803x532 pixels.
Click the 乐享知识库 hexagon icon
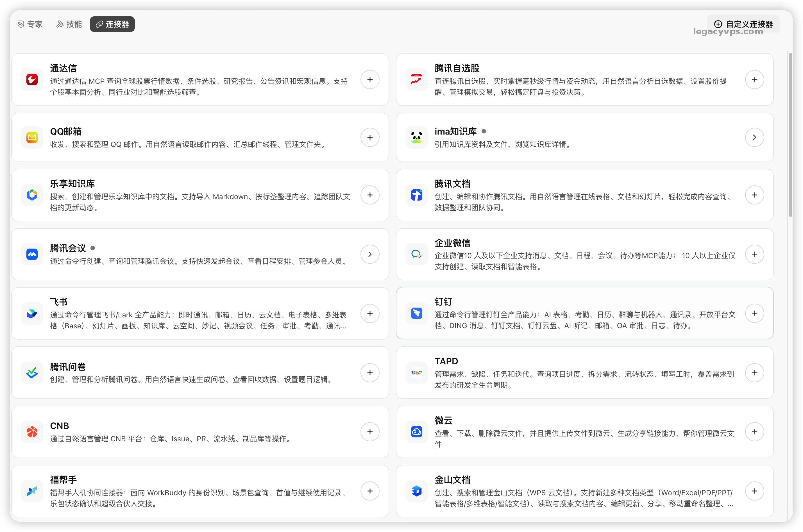tap(32, 195)
